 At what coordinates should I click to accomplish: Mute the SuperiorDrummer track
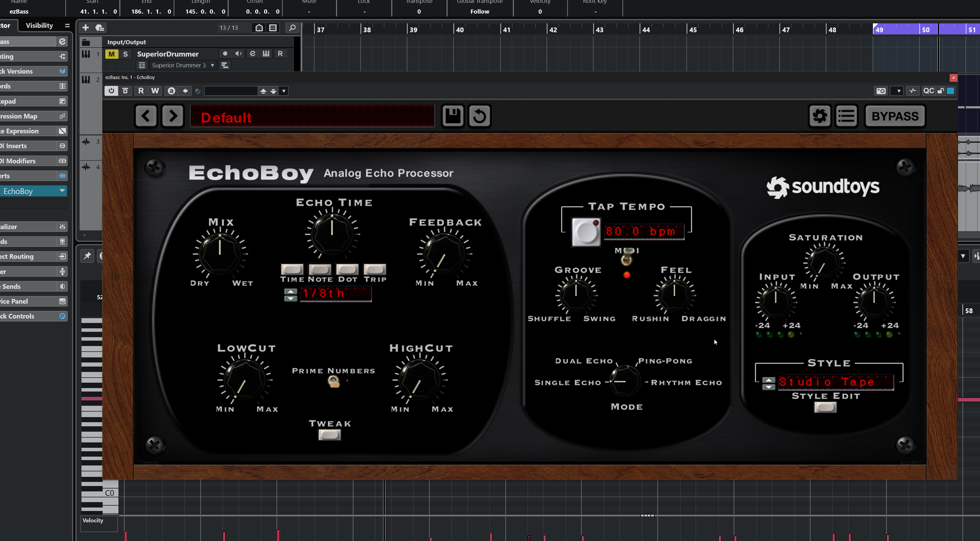tap(111, 54)
